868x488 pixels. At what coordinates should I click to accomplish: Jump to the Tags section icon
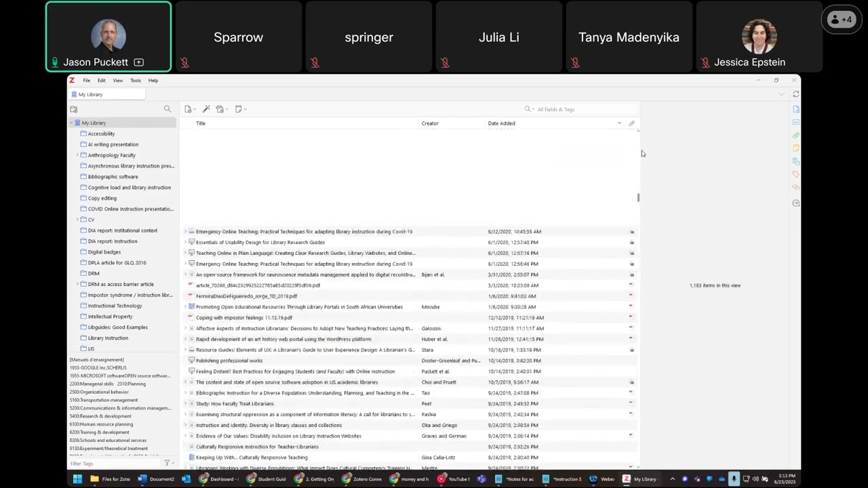[796, 174]
